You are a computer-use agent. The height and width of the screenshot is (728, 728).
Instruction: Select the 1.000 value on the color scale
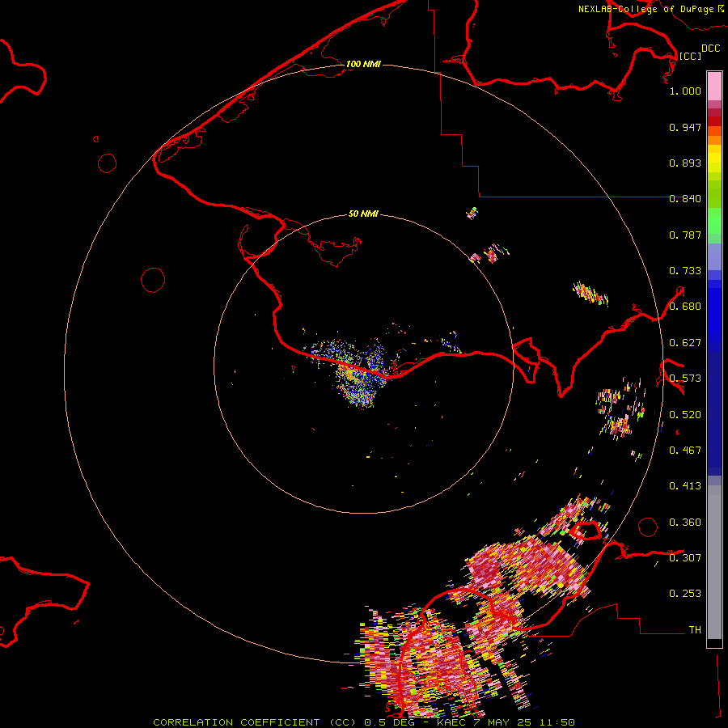click(685, 91)
